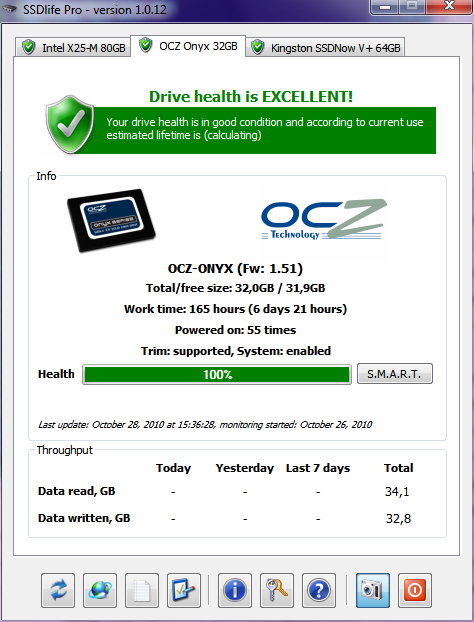
Task: Click the refresh arrows toolbar icon
Action: point(58,590)
